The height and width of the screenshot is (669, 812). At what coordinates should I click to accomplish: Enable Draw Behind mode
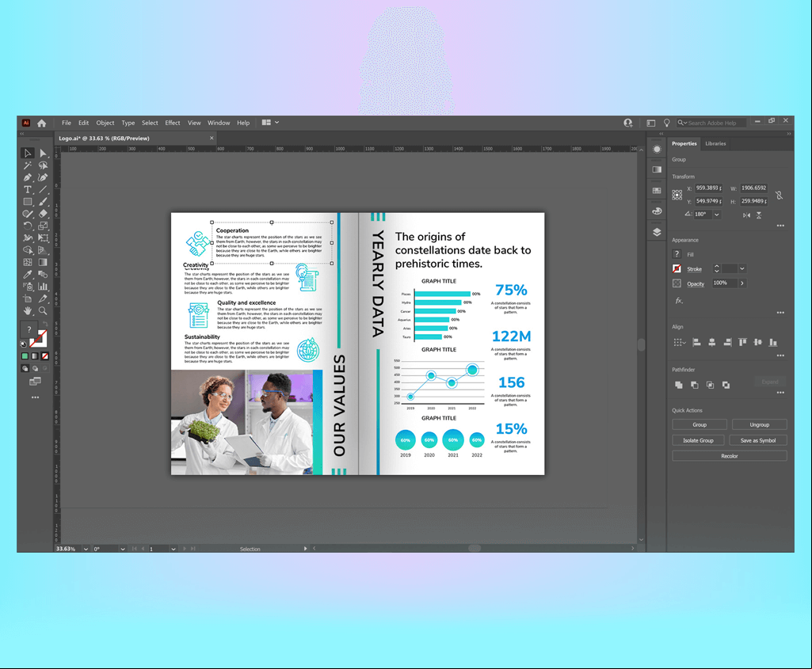tap(35, 368)
